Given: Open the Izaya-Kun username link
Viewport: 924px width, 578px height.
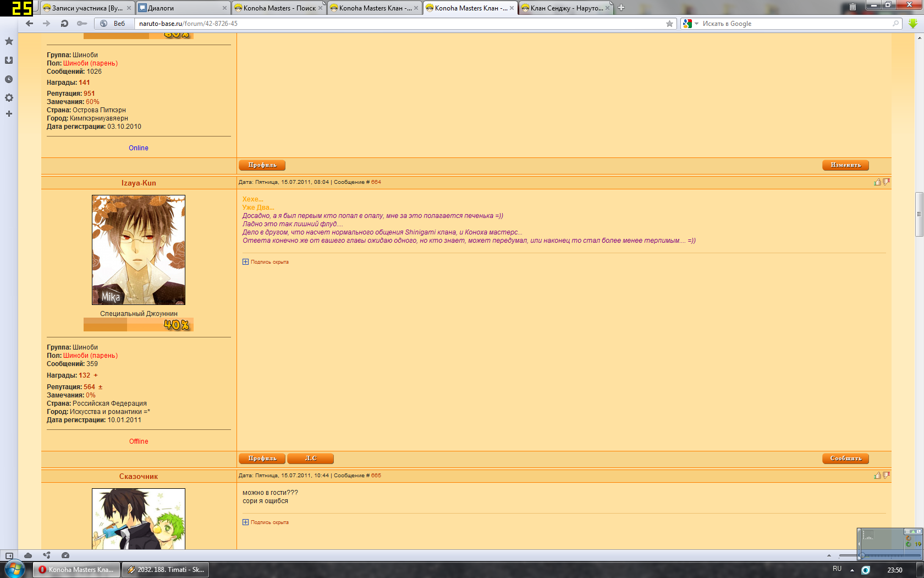Looking at the screenshot, I should coord(139,183).
